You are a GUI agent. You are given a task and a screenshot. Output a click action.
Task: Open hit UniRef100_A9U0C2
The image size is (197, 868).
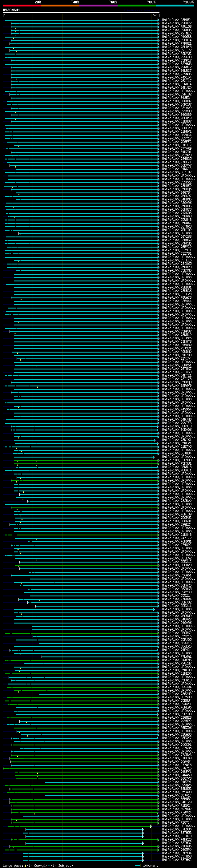tap(176, 23)
